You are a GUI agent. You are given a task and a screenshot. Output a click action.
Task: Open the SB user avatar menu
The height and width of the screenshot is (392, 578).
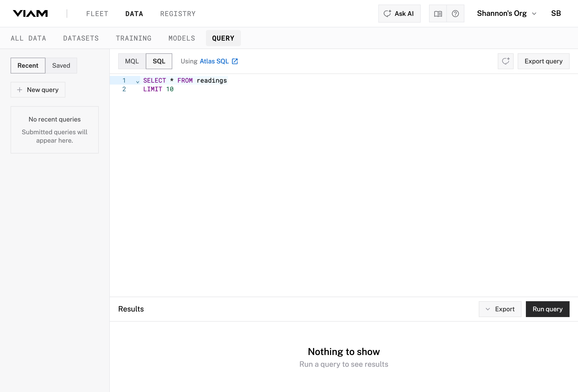pyautogui.click(x=556, y=13)
